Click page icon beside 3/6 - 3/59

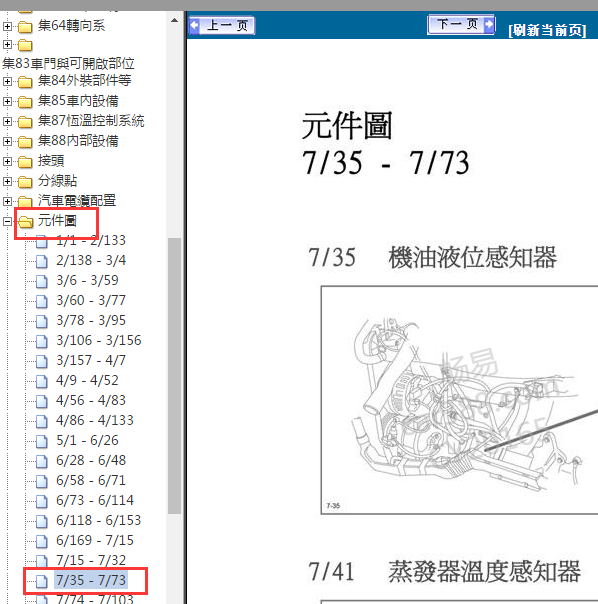click(x=42, y=282)
